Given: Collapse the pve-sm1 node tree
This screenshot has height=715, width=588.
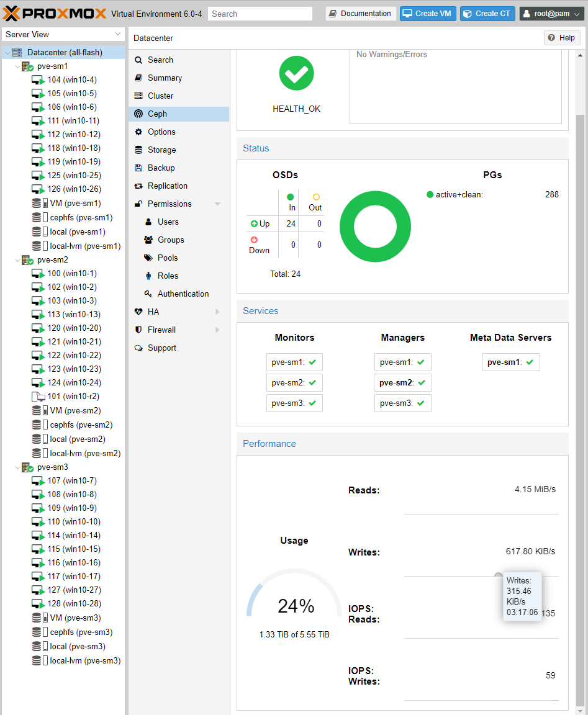Looking at the screenshot, I should (x=18, y=66).
